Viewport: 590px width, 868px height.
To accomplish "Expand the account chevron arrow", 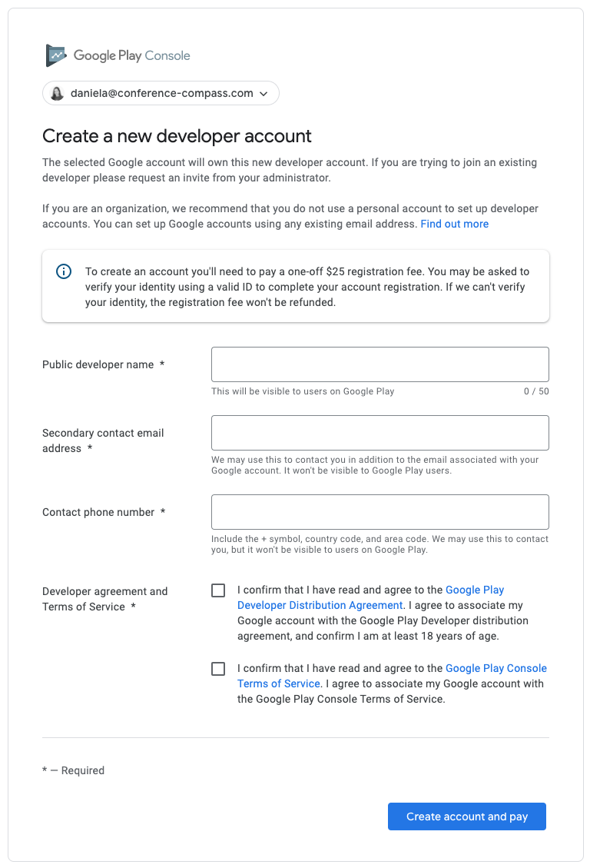I will click(x=264, y=94).
